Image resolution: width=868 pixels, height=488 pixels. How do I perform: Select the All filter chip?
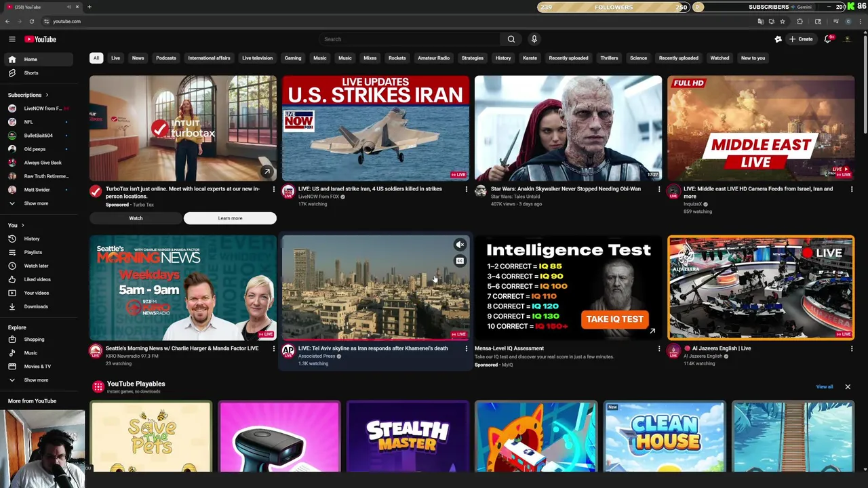pyautogui.click(x=96, y=58)
